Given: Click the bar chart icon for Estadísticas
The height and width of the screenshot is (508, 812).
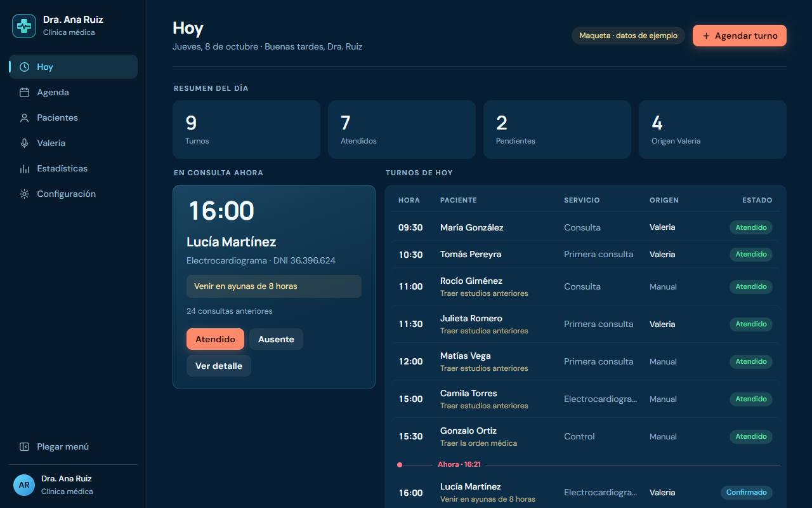Looking at the screenshot, I should pos(24,168).
